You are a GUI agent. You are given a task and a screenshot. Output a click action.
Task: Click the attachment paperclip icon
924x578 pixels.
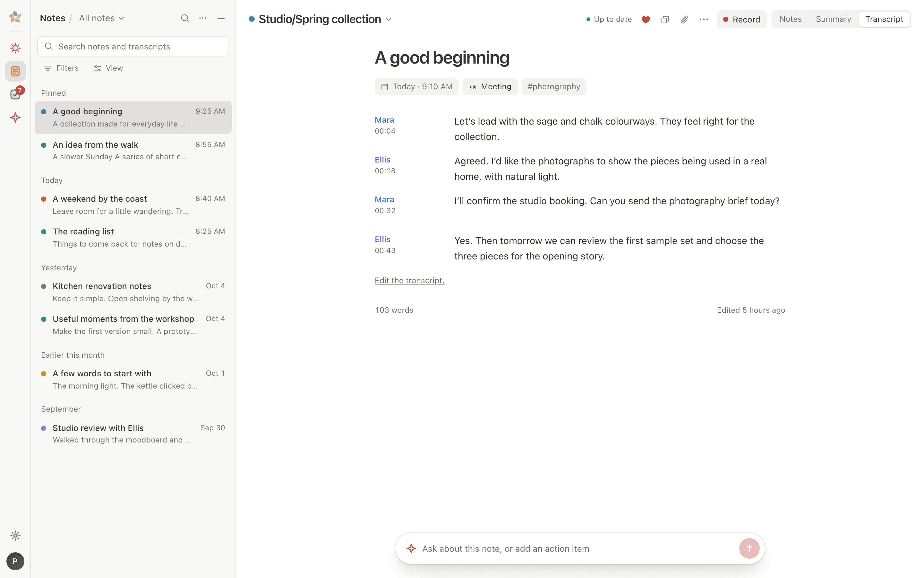click(x=684, y=20)
